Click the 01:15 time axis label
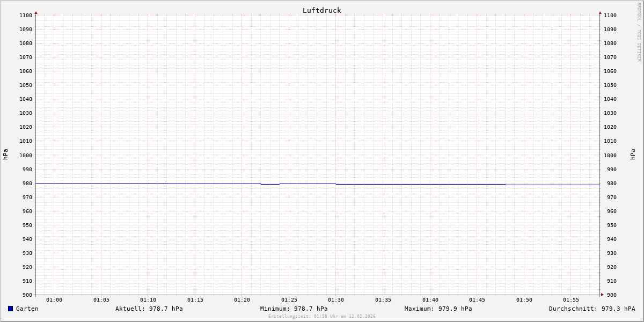The width and height of the screenshot is (644, 322). [x=195, y=300]
